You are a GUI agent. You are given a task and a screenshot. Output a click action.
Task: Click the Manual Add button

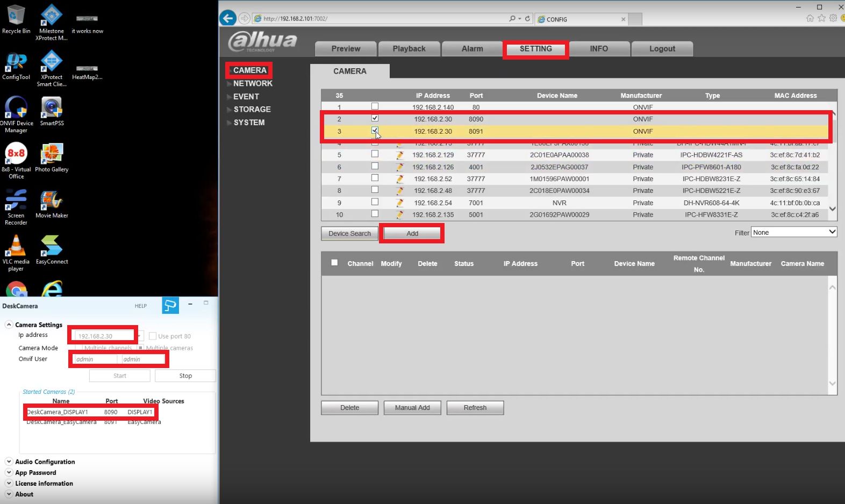coord(412,408)
